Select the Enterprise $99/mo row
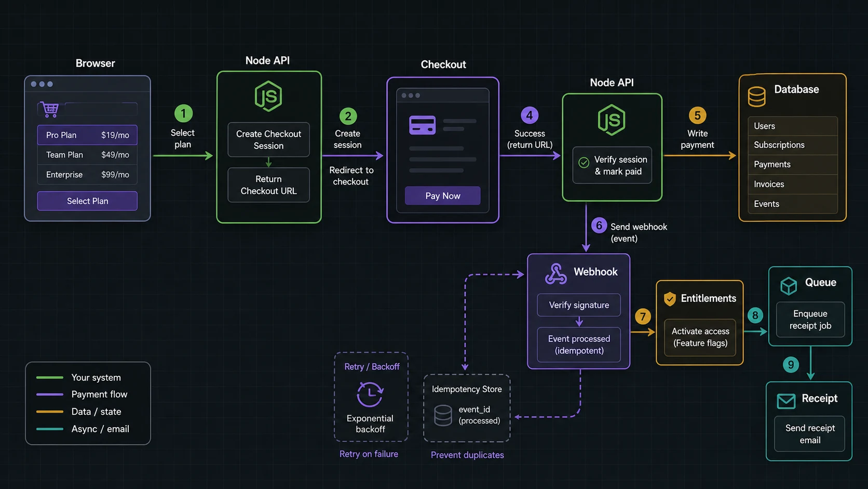Viewport: 868px width, 489px height. point(87,174)
